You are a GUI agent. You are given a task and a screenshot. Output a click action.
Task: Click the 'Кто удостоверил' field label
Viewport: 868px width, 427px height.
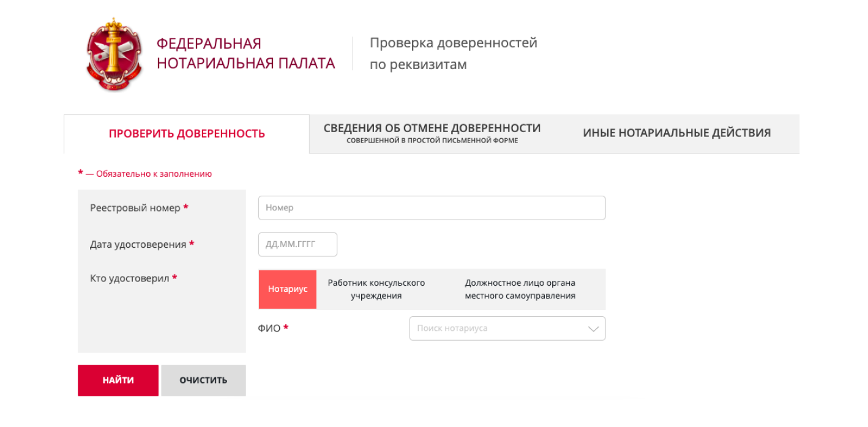[129, 278]
